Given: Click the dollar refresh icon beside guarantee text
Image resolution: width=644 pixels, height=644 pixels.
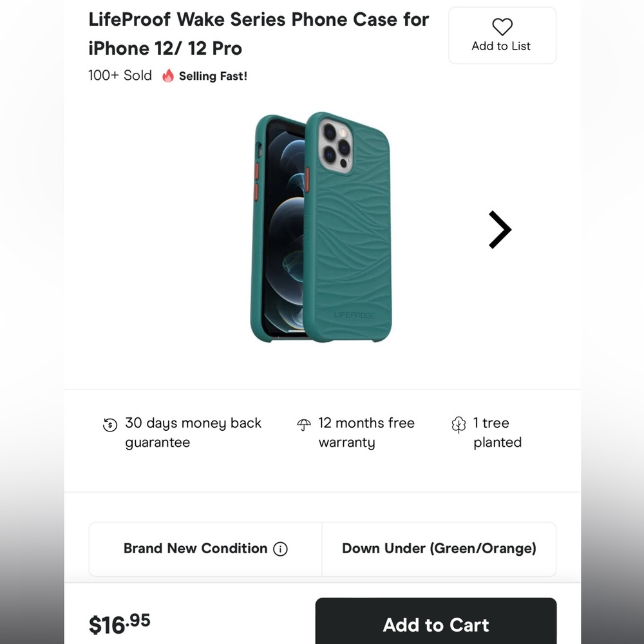Looking at the screenshot, I should [x=109, y=425].
